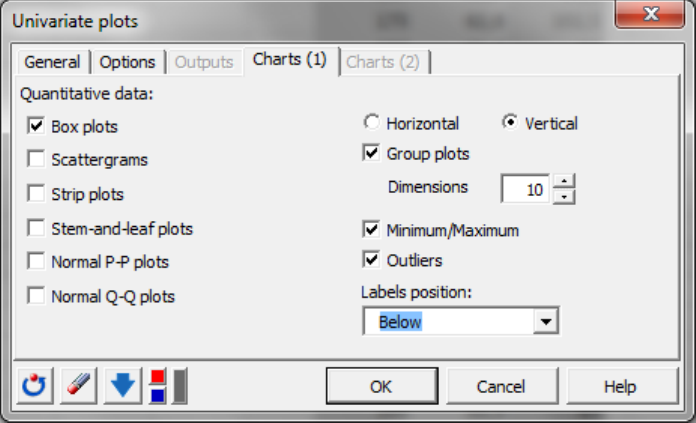
Task: Click the blue circular reset icon
Action: [35, 385]
